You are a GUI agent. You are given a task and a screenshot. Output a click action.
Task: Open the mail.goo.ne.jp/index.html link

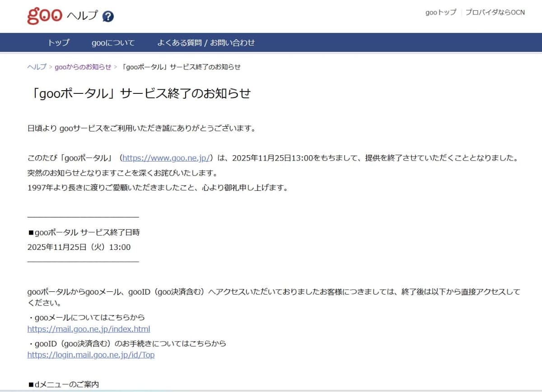(x=89, y=329)
